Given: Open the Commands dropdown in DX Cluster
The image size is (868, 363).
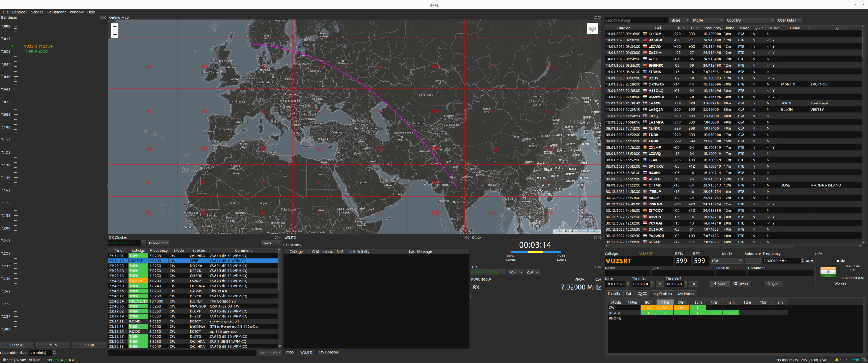Looking at the screenshot, I should (269, 353).
